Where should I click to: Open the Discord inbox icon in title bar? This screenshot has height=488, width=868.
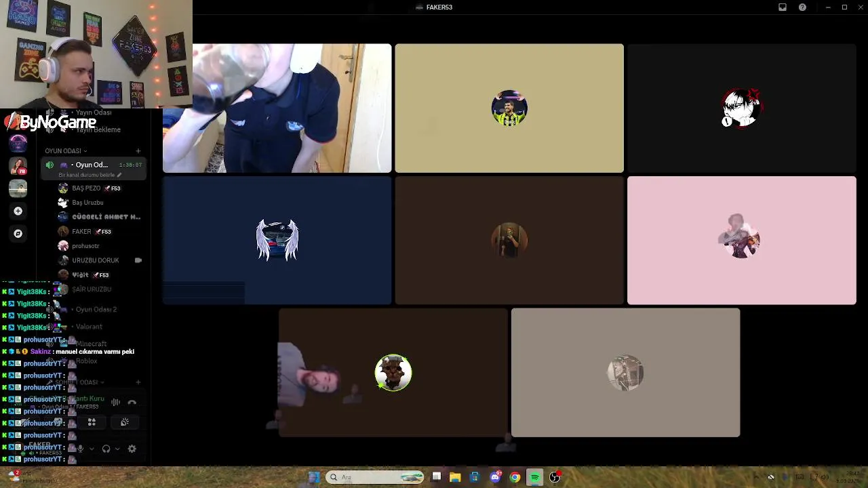point(783,7)
